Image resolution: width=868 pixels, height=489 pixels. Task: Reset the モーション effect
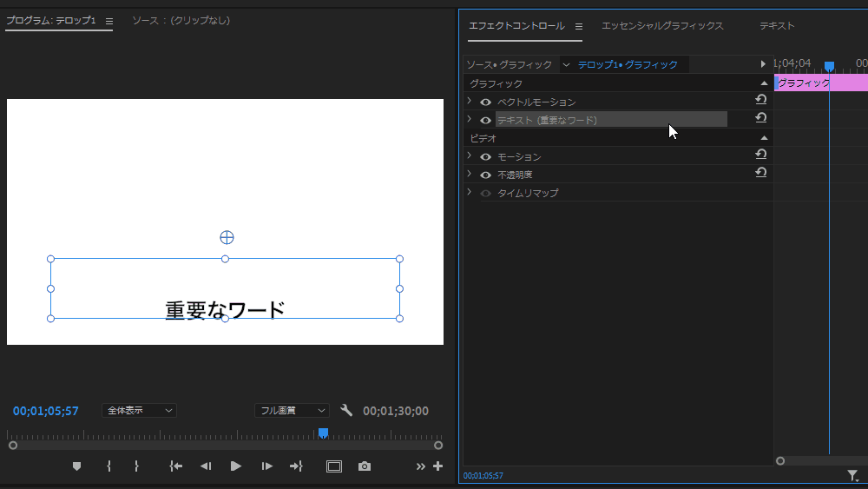click(761, 155)
